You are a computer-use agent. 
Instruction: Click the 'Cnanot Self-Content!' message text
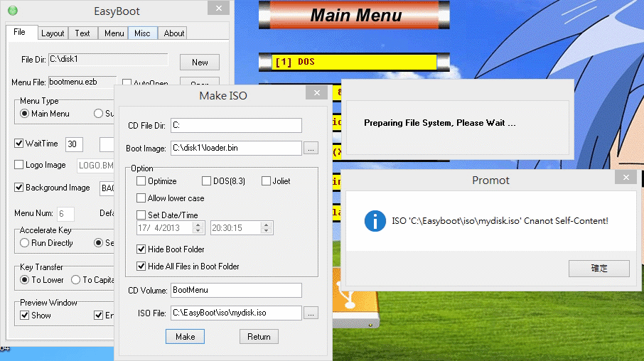[x=566, y=221]
